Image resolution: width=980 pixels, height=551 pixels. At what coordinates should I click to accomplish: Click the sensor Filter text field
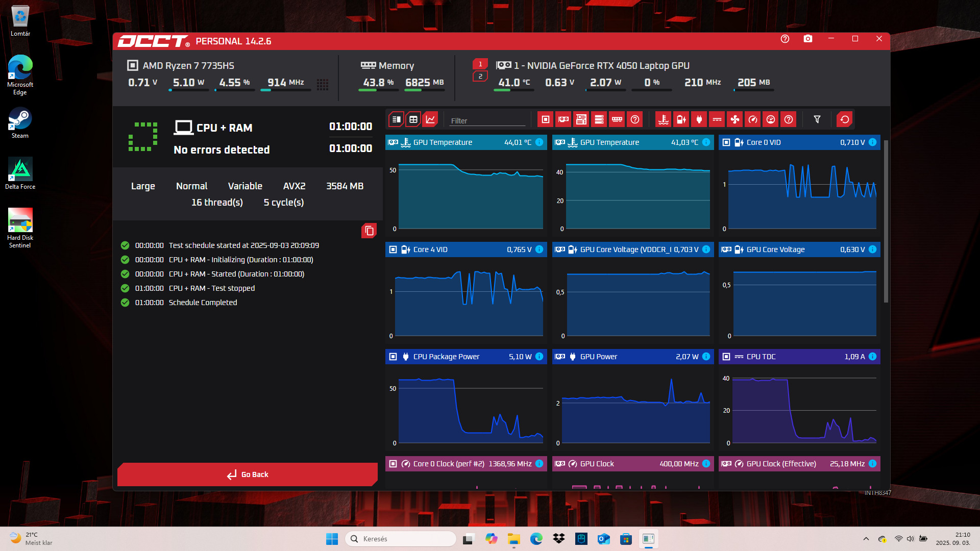pyautogui.click(x=487, y=121)
